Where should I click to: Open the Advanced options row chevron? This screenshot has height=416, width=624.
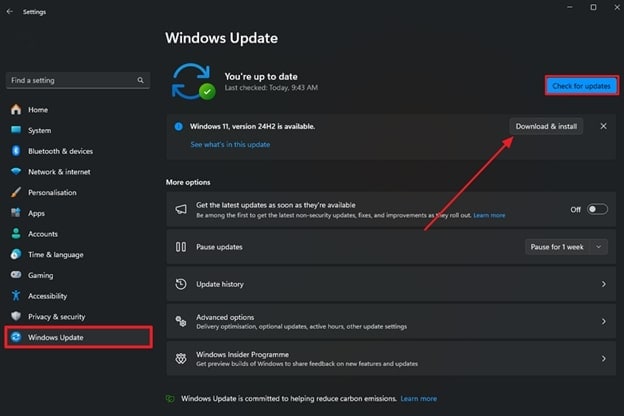(x=604, y=321)
